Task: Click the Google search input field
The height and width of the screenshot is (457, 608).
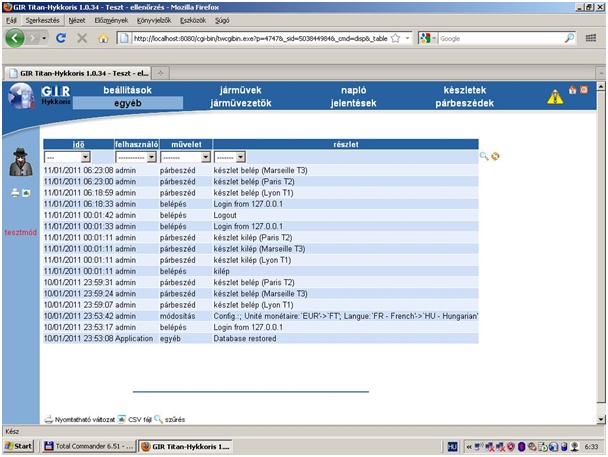Action: (x=501, y=38)
